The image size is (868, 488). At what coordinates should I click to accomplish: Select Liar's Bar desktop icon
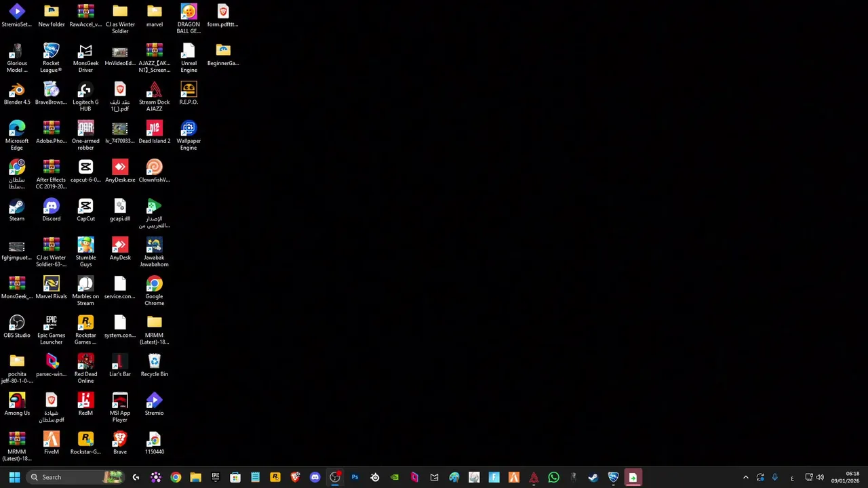pyautogui.click(x=120, y=366)
